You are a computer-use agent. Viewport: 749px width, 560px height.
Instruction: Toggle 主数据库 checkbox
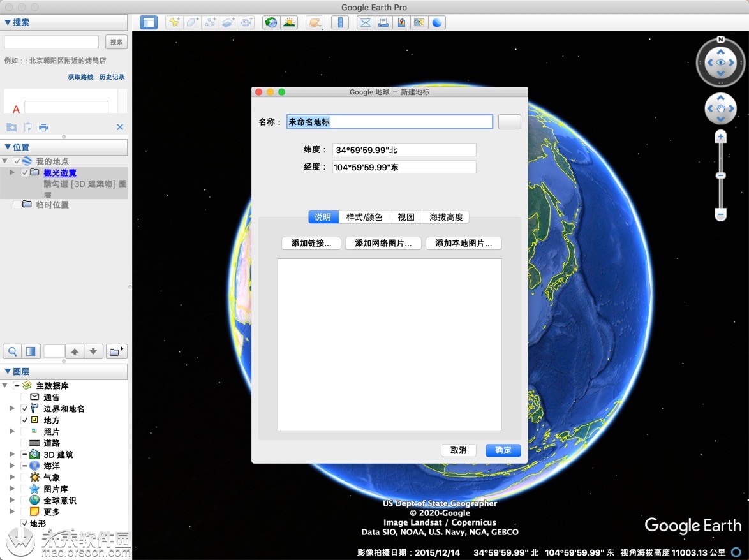coord(17,385)
